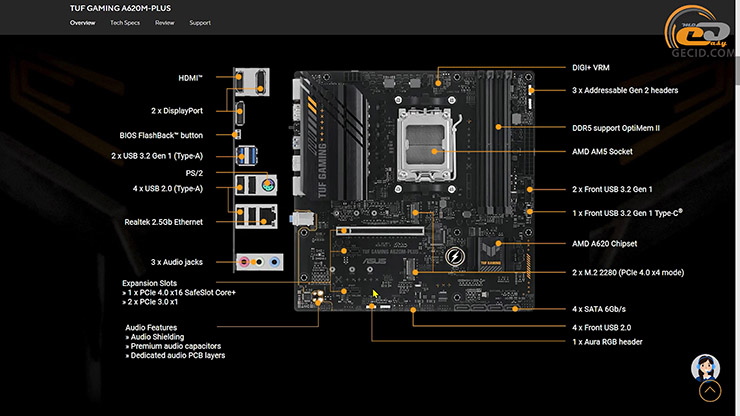The image size is (740, 416).
Task: Select '2 x USB 3.2 Gen 1 (Type-A)' label
Action: (x=157, y=156)
